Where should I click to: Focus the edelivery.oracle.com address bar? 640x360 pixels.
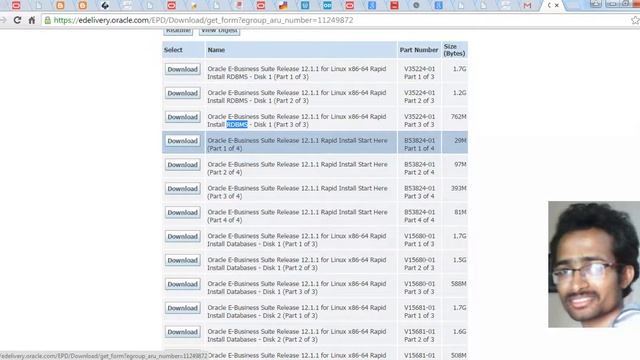(x=335, y=20)
